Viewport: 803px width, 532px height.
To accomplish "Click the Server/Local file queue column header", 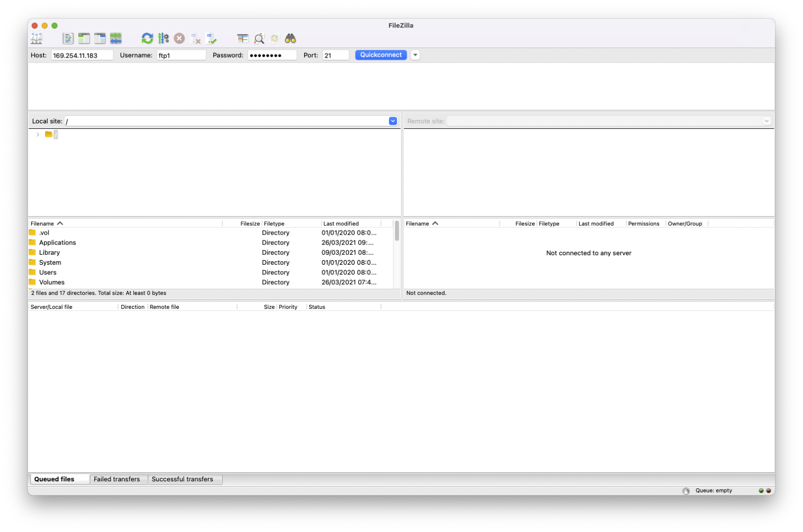I will tap(73, 307).
